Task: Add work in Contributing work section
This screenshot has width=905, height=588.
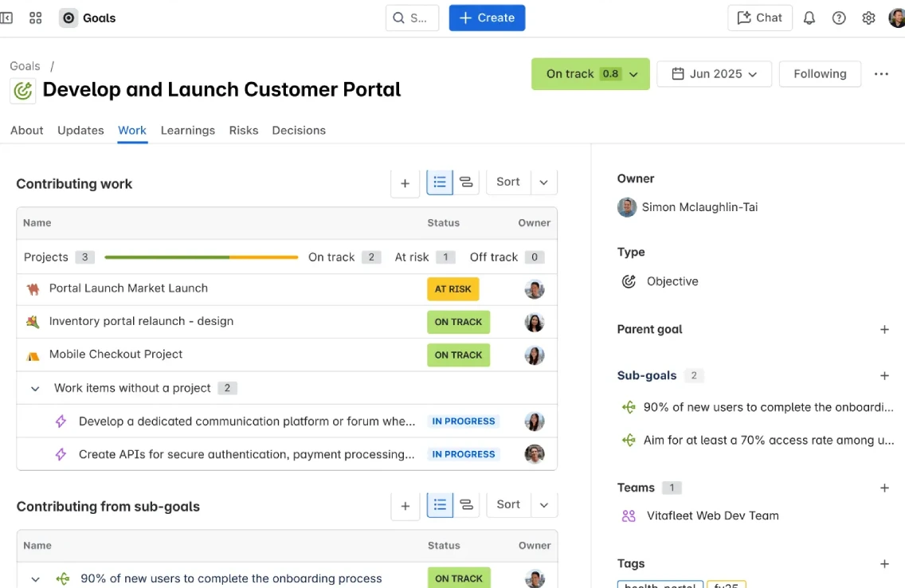Action: [405, 183]
